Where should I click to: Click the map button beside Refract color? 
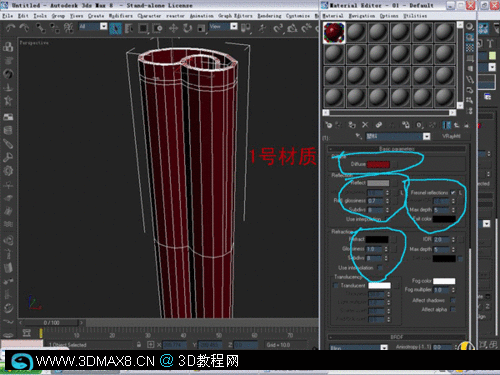click(x=394, y=239)
